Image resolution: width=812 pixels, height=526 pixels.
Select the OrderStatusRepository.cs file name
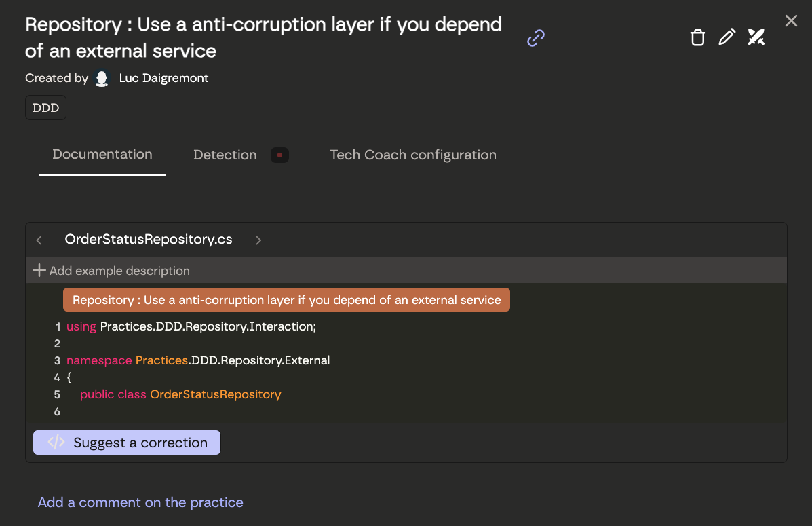click(x=149, y=240)
